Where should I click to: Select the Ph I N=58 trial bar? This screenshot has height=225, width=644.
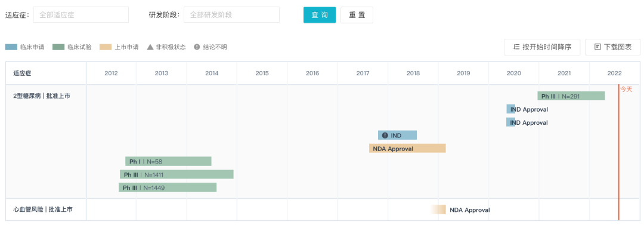click(168, 161)
